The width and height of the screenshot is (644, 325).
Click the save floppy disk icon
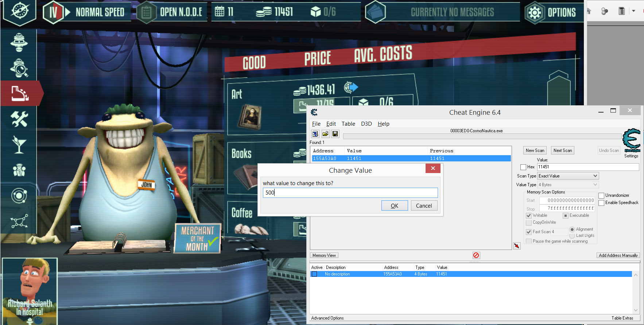coord(335,134)
